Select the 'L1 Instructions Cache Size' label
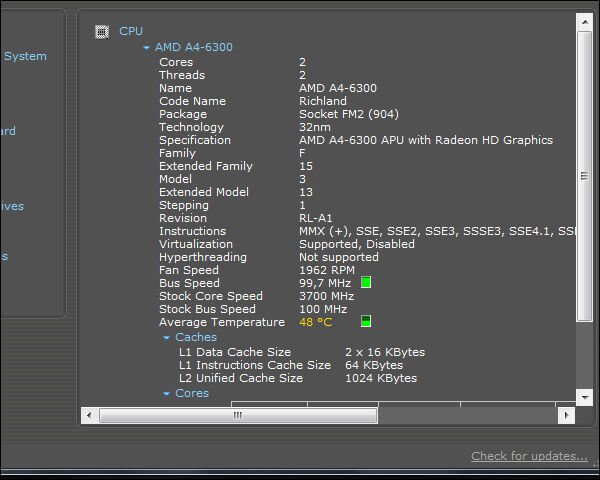The image size is (600, 480). (x=255, y=365)
